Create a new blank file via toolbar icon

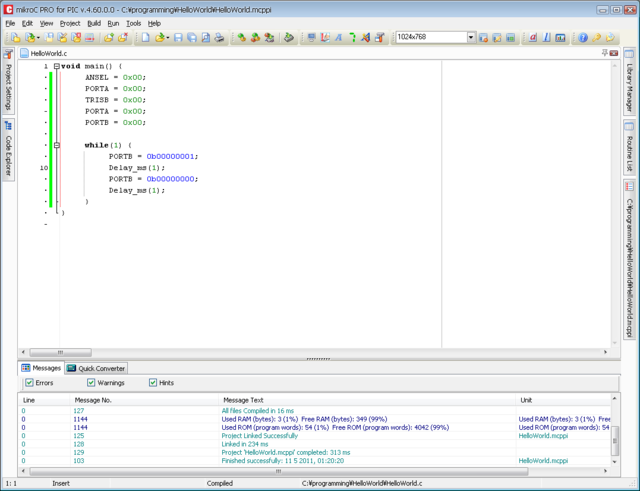145,38
